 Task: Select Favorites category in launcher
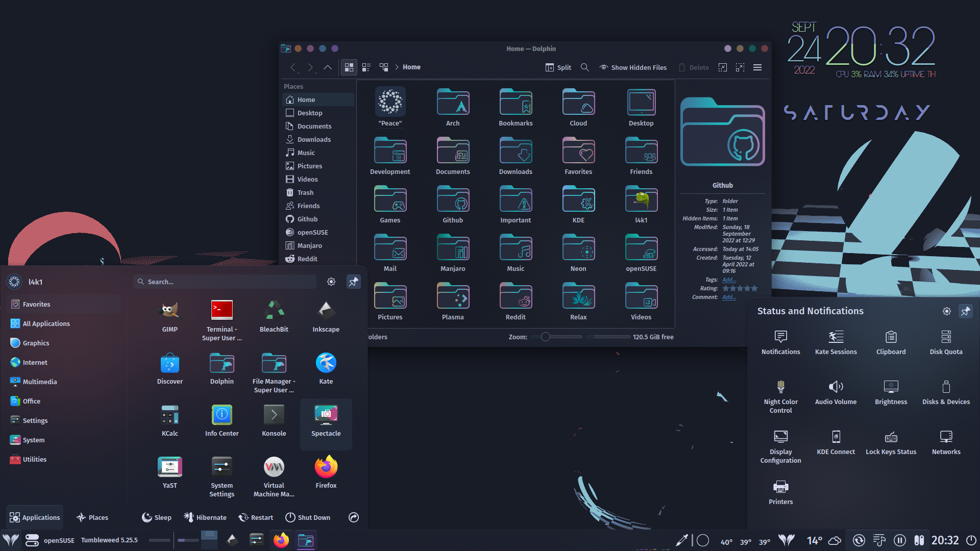pyautogui.click(x=64, y=304)
